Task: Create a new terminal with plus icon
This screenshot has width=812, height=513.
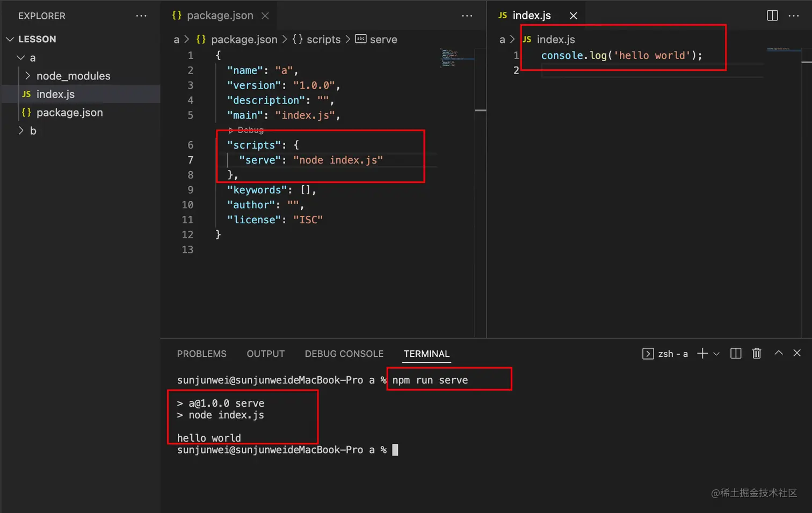Action: point(702,353)
